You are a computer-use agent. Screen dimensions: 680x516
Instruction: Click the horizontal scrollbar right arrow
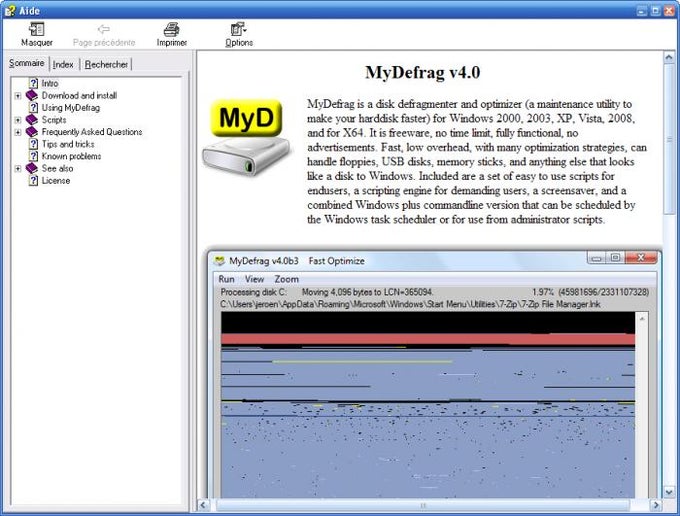pos(656,505)
